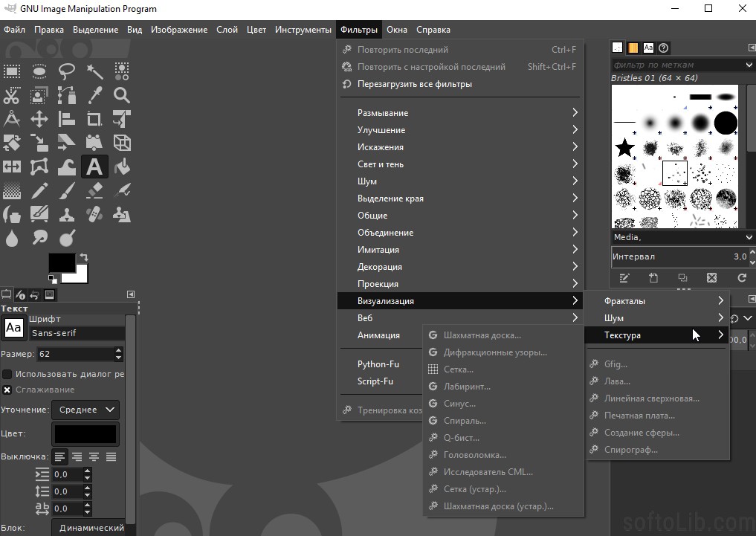Click the edit brush icon
This screenshot has height=536, width=756.
(x=624, y=278)
